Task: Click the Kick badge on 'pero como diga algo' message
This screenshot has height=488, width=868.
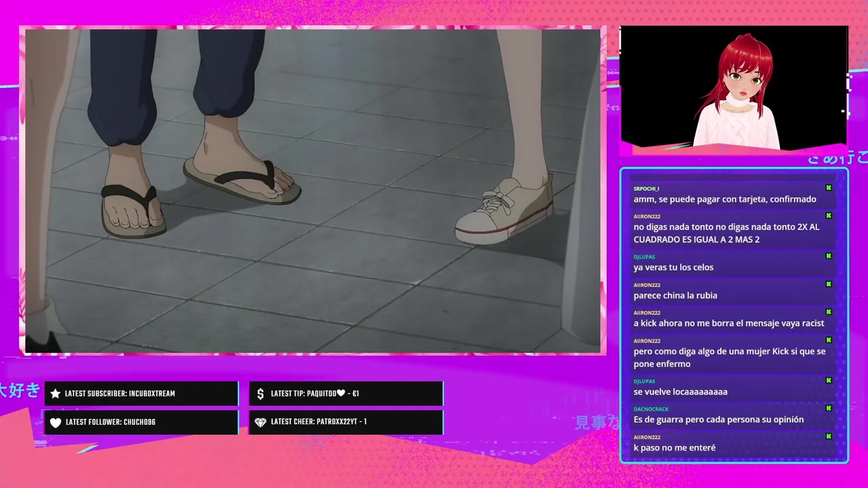Action: (x=829, y=340)
